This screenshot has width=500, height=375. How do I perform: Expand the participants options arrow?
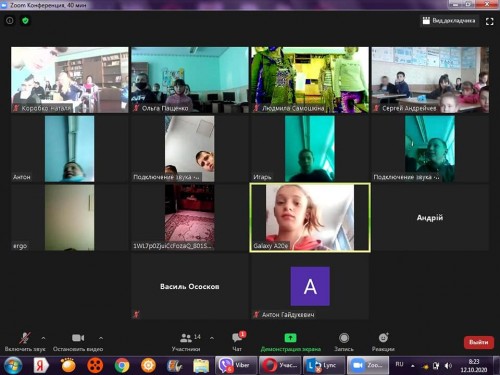[212, 338]
